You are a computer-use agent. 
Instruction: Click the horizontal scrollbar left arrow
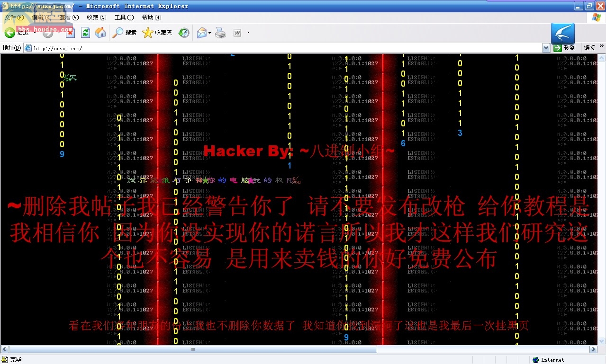pyautogui.click(x=4, y=349)
